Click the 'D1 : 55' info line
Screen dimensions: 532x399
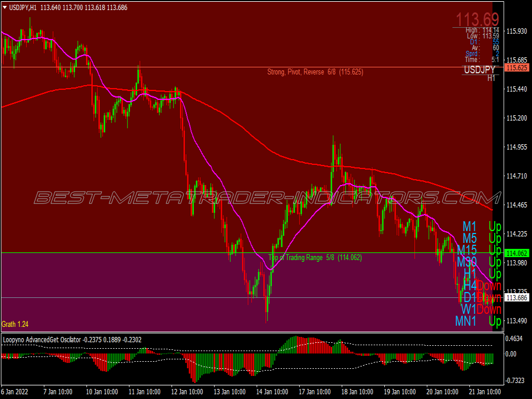[485, 42]
